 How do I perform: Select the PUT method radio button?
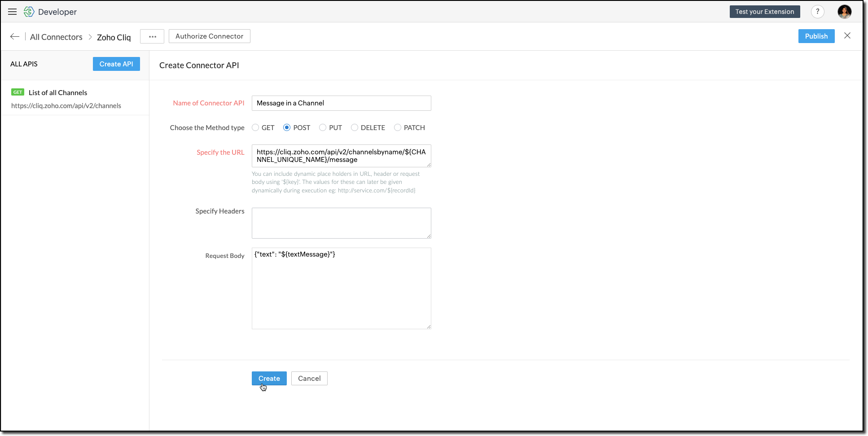coord(323,128)
